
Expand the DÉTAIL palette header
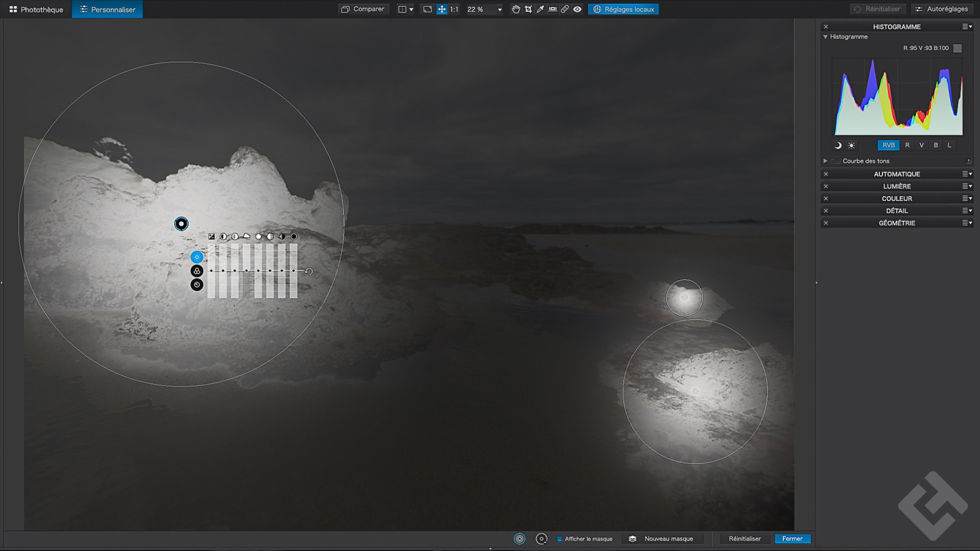pyautogui.click(x=897, y=211)
